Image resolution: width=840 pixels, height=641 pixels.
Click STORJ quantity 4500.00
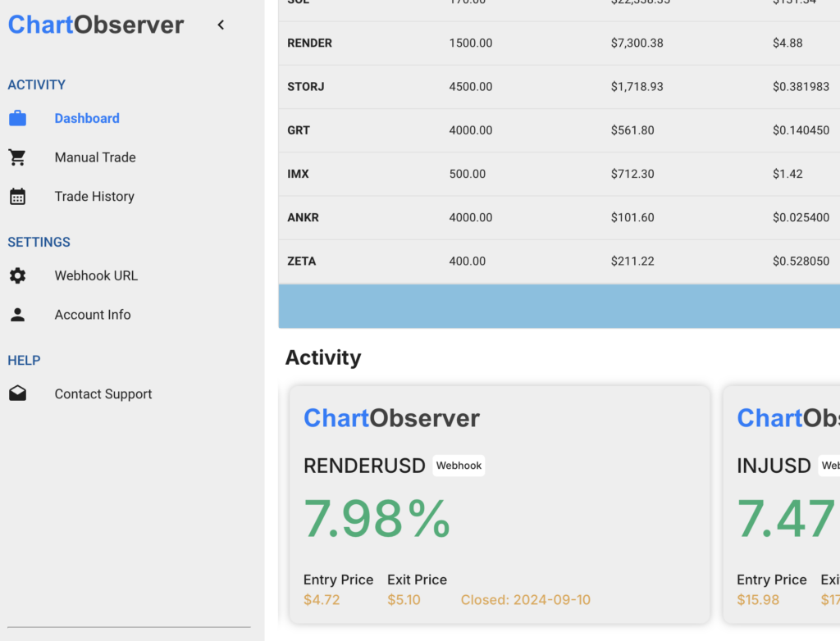[470, 87]
